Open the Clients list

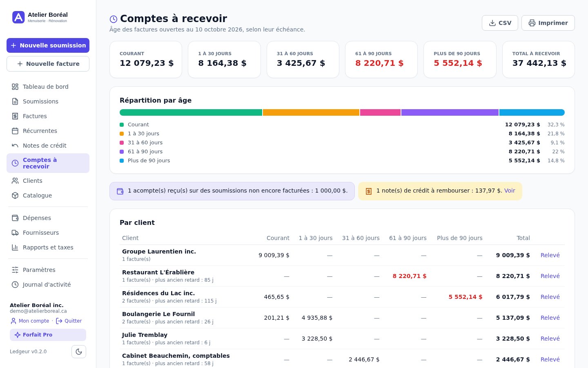point(48,181)
